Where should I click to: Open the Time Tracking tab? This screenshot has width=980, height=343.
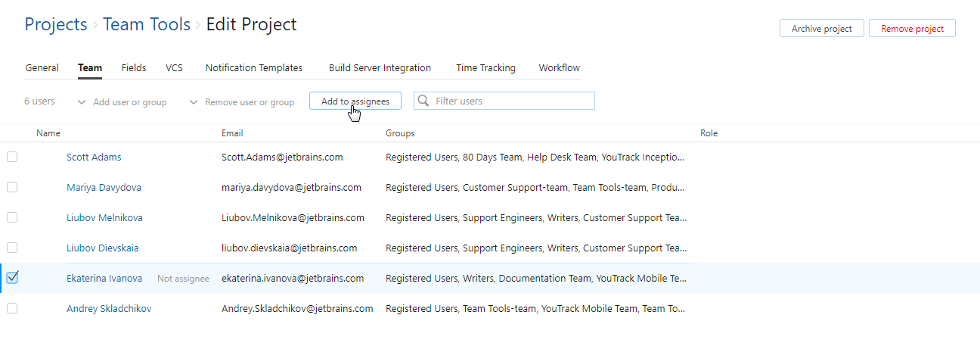pyautogui.click(x=485, y=68)
